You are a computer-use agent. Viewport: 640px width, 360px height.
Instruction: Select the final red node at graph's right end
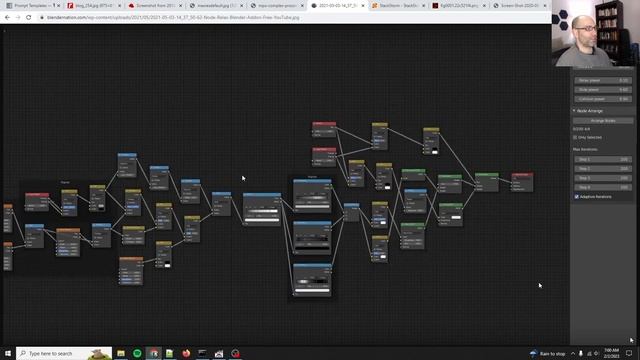point(522,182)
